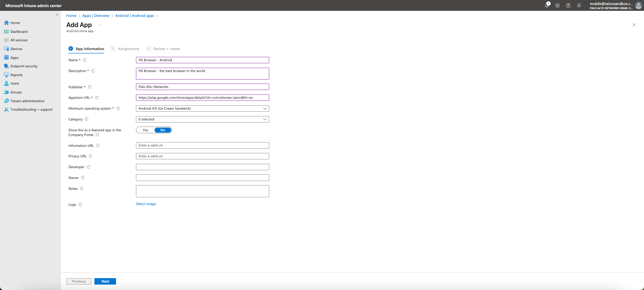Click into the Name input field
644x290 pixels.
(x=203, y=60)
